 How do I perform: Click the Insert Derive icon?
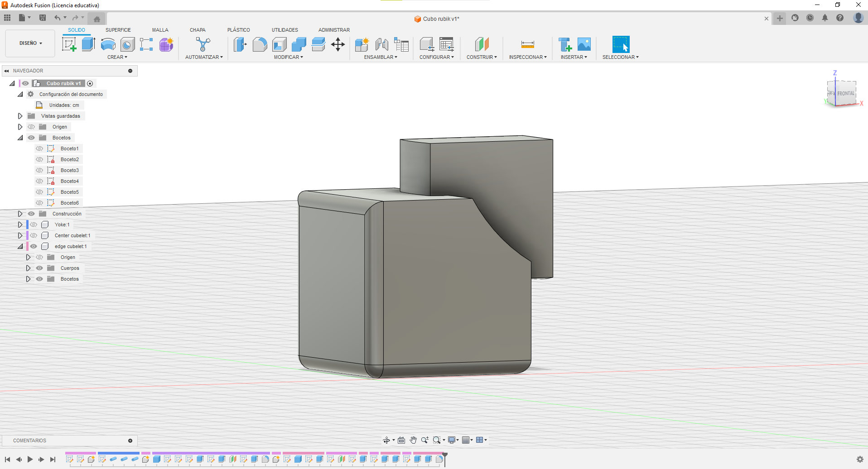564,44
